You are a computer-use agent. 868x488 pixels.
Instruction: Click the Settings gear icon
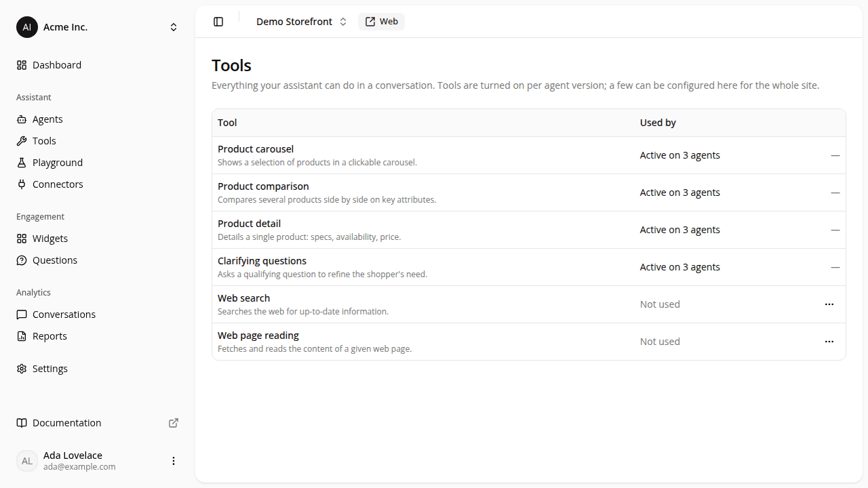pyautogui.click(x=22, y=369)
